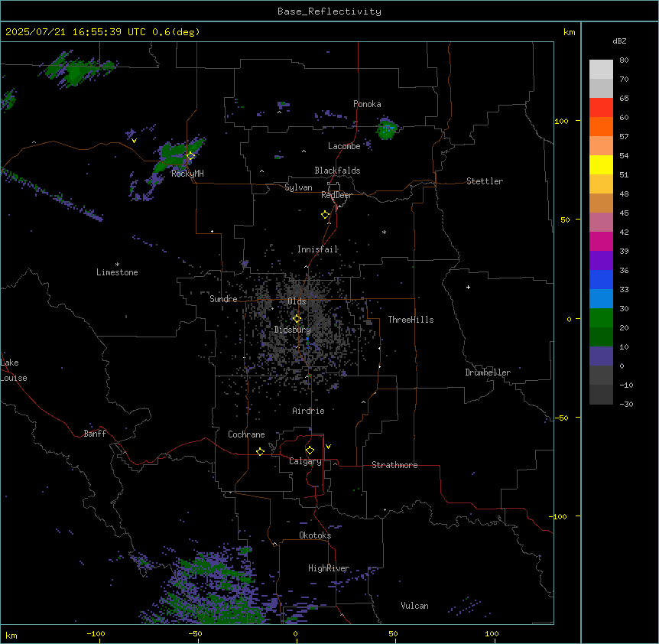
Task: Pick the green swatch between 30 and 20
Action: (x=601, y=318)
